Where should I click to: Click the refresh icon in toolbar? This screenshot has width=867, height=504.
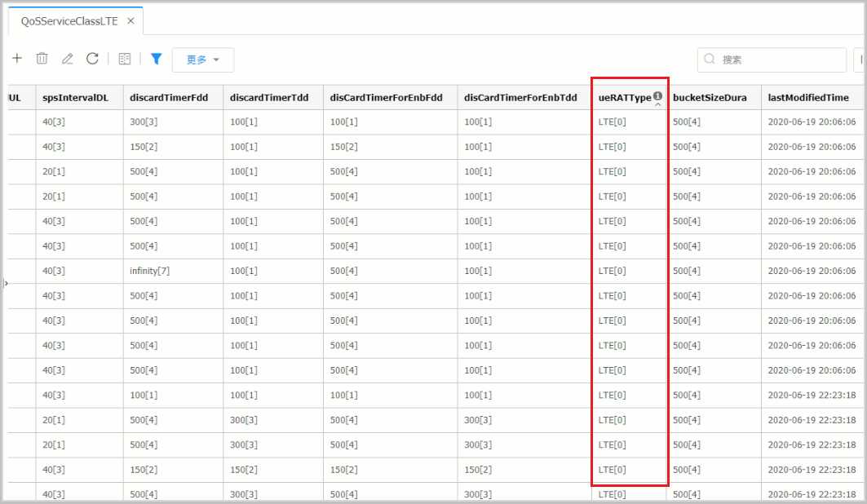tap(92, 59)
